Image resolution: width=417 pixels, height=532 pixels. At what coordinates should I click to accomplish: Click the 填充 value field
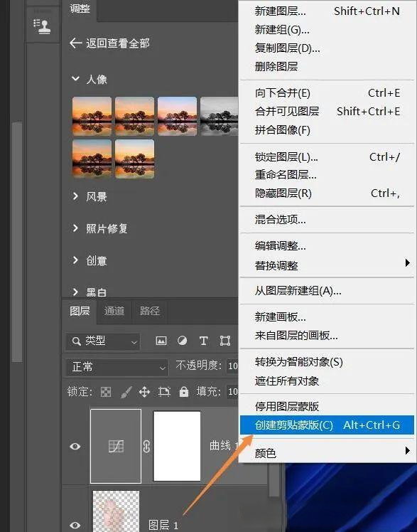pyautogui.click(x=232, y=392)
